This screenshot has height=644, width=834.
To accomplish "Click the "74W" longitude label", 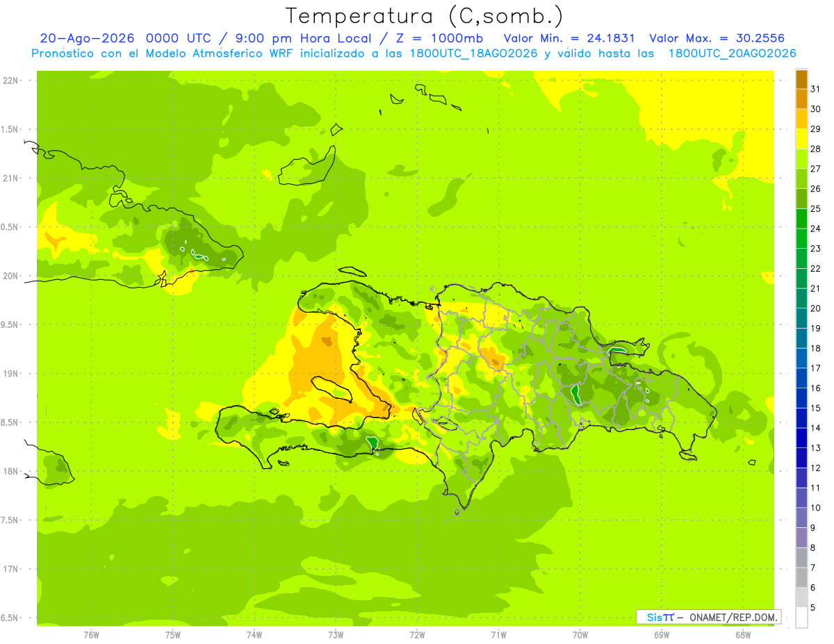I will pyautogui.click(x=254, y=634).
